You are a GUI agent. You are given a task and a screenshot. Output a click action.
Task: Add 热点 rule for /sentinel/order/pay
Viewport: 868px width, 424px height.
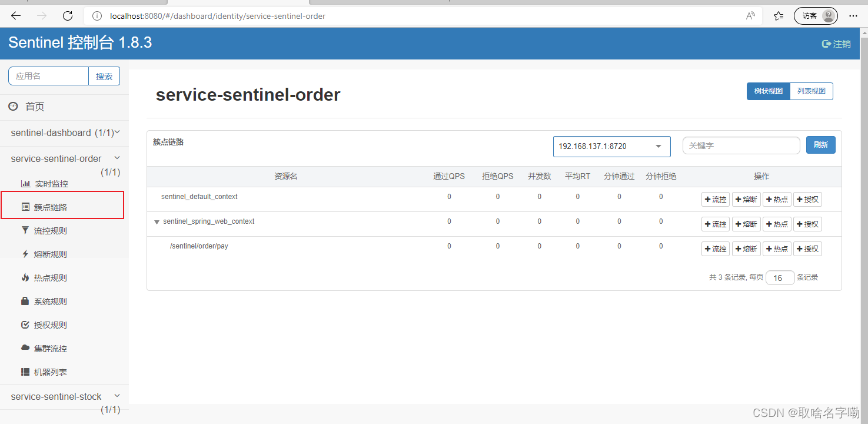coord(777,249)
